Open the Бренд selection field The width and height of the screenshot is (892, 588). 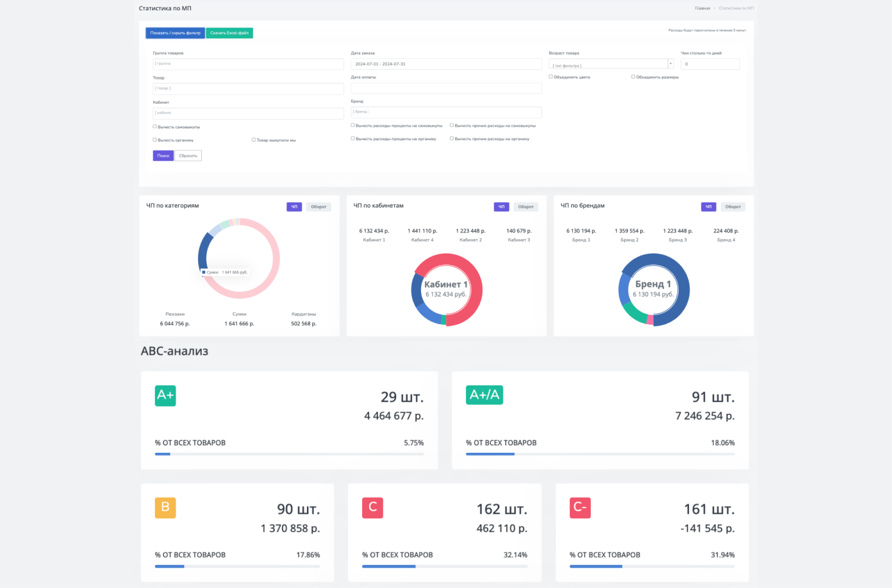point(446,112)
